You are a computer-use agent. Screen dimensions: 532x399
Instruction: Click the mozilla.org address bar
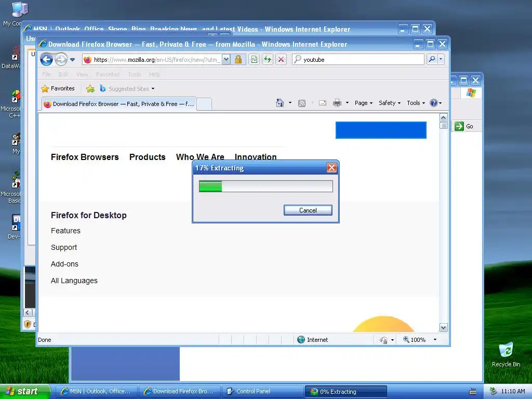pos(152,60)
